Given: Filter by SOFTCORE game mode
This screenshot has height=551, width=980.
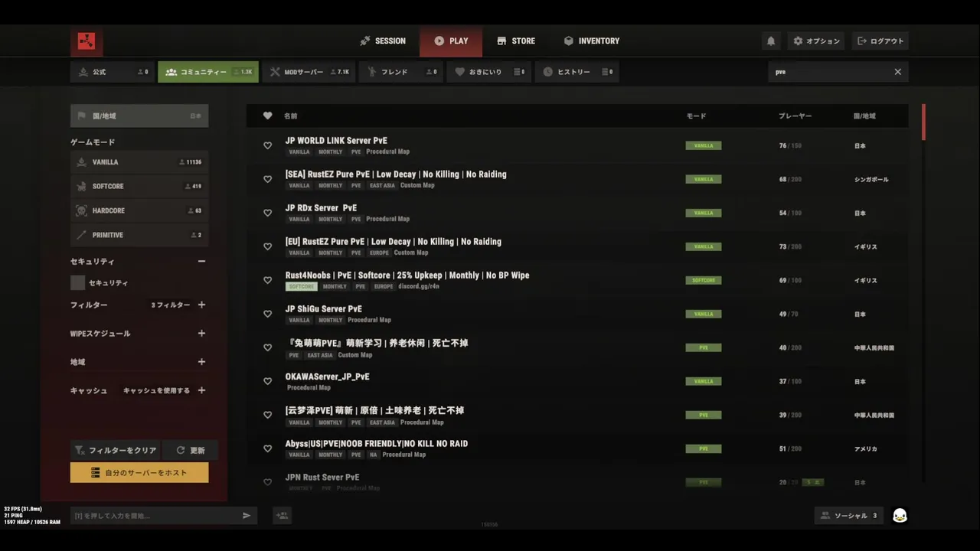Looking at the screenshot, I should click(139, 186).
